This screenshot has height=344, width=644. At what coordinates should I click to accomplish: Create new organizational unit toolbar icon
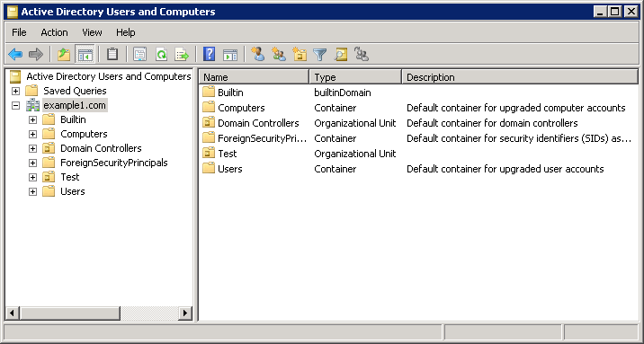pyautogui.click(x=300, y=54)
